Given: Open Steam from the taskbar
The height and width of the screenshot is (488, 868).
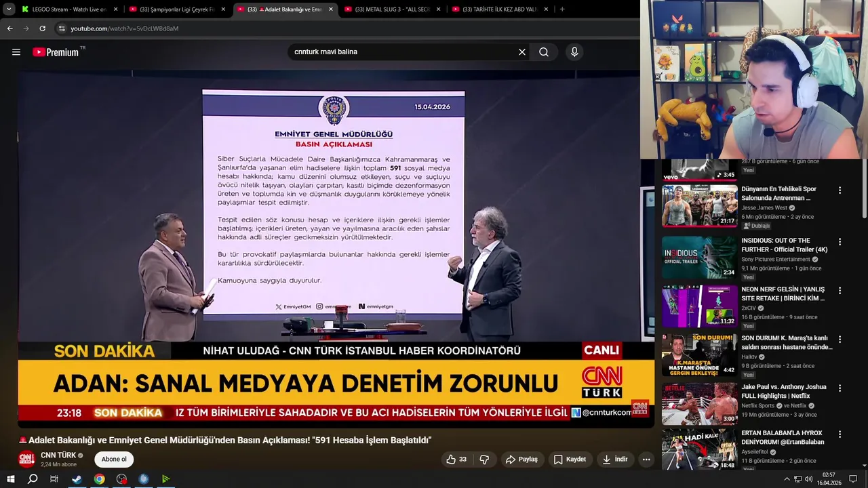Looking at the screenshot, I should (77, 479).
